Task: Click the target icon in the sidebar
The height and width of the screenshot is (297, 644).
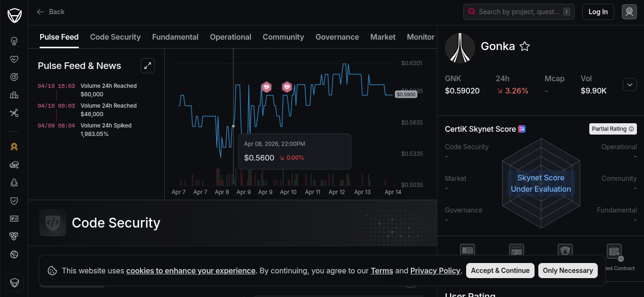Action: pyautogui.click(x=14, y=77)
